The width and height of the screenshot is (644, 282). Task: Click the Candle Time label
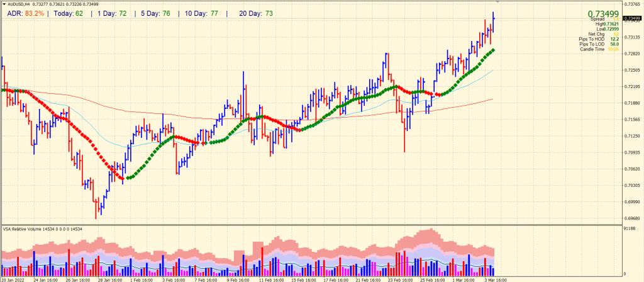click(592, 49)
